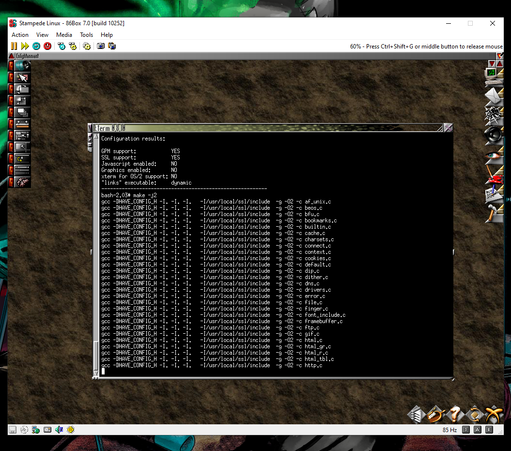Click the red up arrow on the right dock

tap(499, 63)
